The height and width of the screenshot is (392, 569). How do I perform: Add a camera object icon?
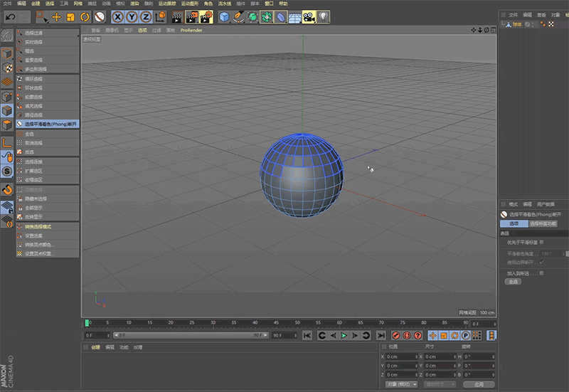pyautogui.click(x=309, y=17)
